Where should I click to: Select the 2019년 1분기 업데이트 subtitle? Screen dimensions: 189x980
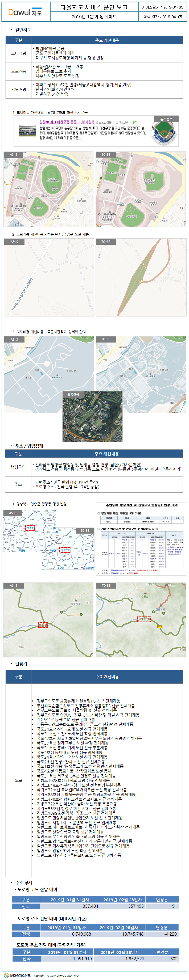tap(94, 17)
